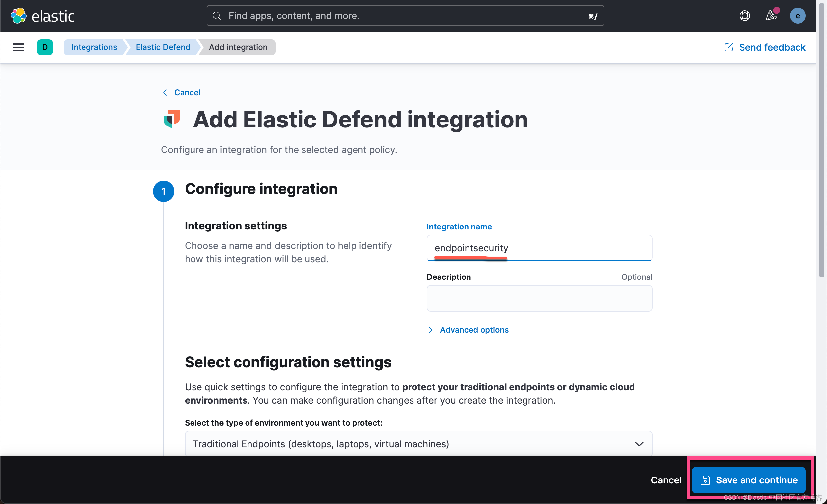The image size is (827, 504).
Task: Open the environment type dropdown
Action: pyautogui.click(x=418, y=444)
